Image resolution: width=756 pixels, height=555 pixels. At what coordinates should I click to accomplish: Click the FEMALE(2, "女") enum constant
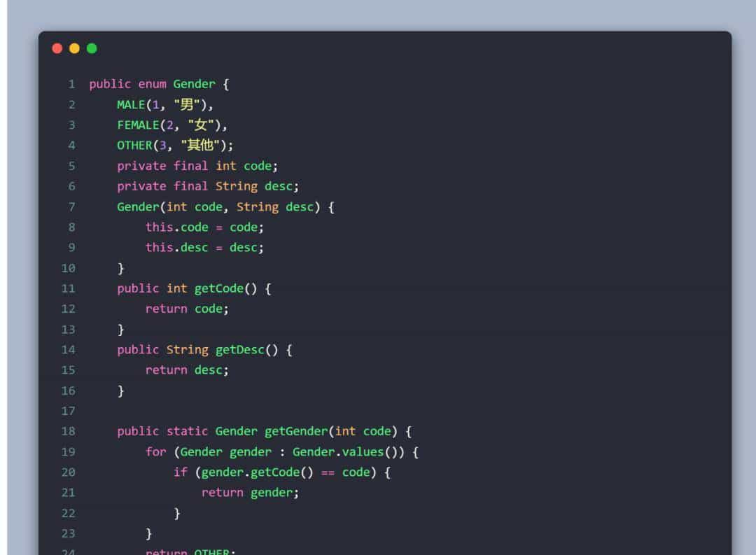coord(172,125)
